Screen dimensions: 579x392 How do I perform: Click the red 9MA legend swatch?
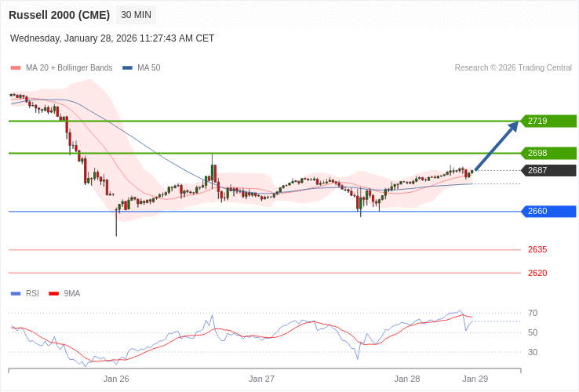point(54,294)
